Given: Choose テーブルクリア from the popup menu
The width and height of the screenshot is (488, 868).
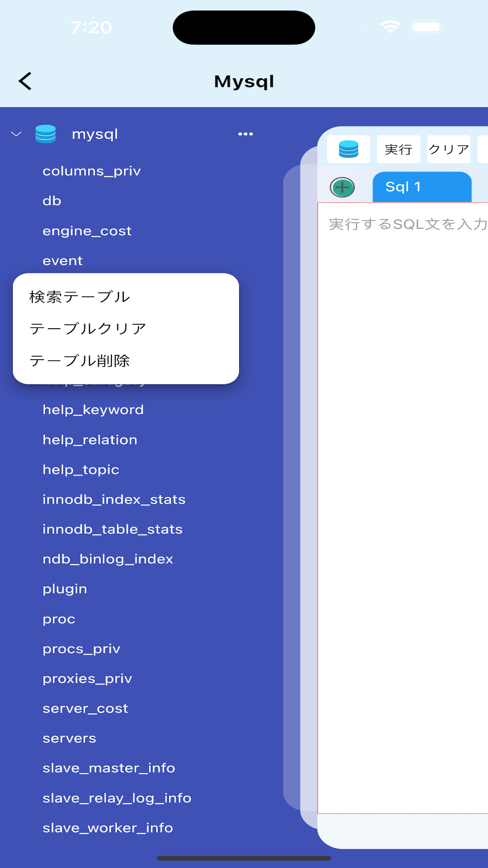Looking at the screenshot, I should click(x=88, y=329).
